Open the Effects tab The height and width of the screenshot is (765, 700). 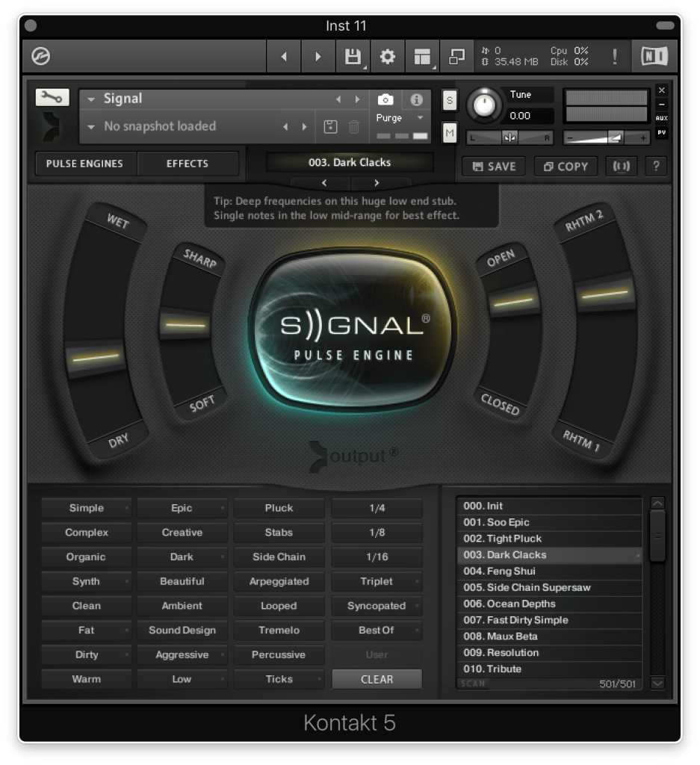point(188,164)
